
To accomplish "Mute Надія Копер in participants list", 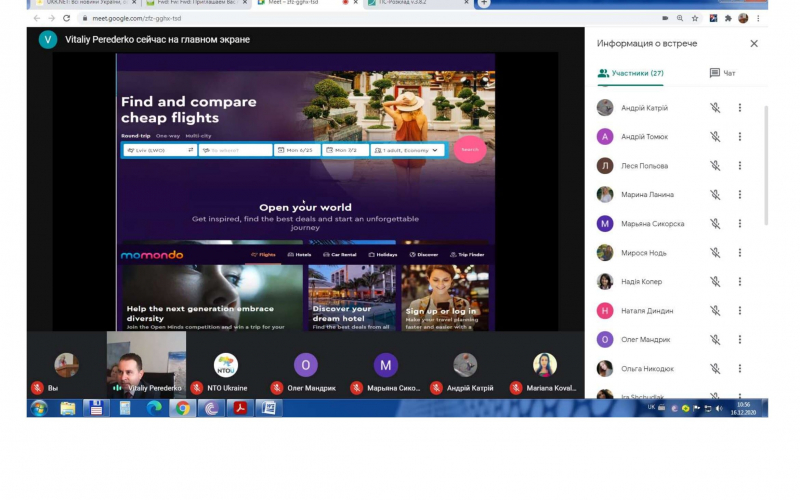I will (x=715, y=282).
